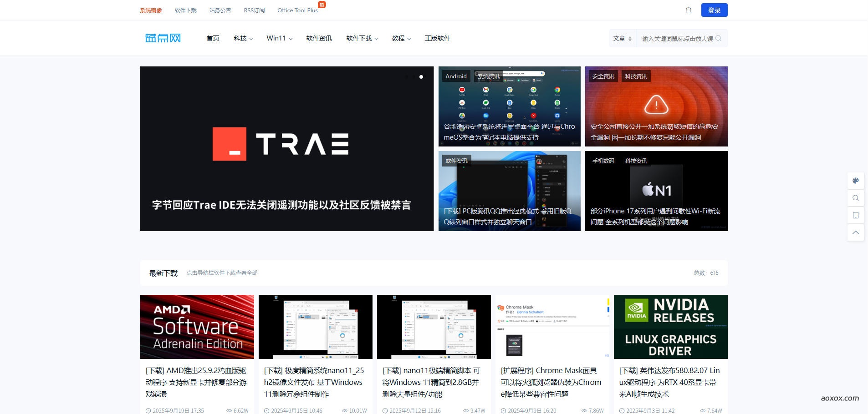The width and height of the screenshot is (868, 414).
Task: Open the theme palette icon in sidebar
Action: point(855,181)
